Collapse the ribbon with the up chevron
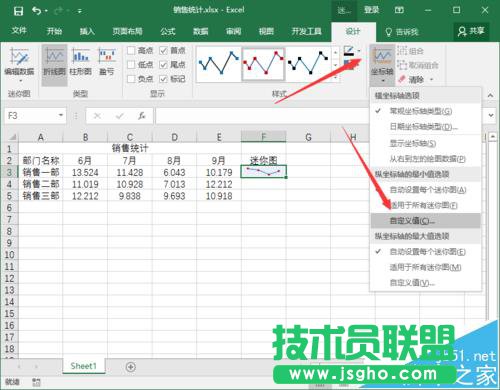500x390 pixels. pos(490,95)
